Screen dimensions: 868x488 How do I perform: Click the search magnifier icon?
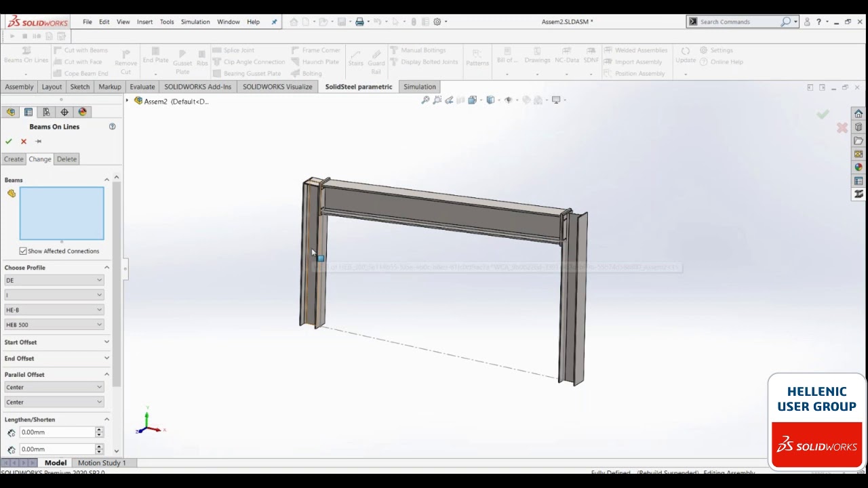[785, 22]
